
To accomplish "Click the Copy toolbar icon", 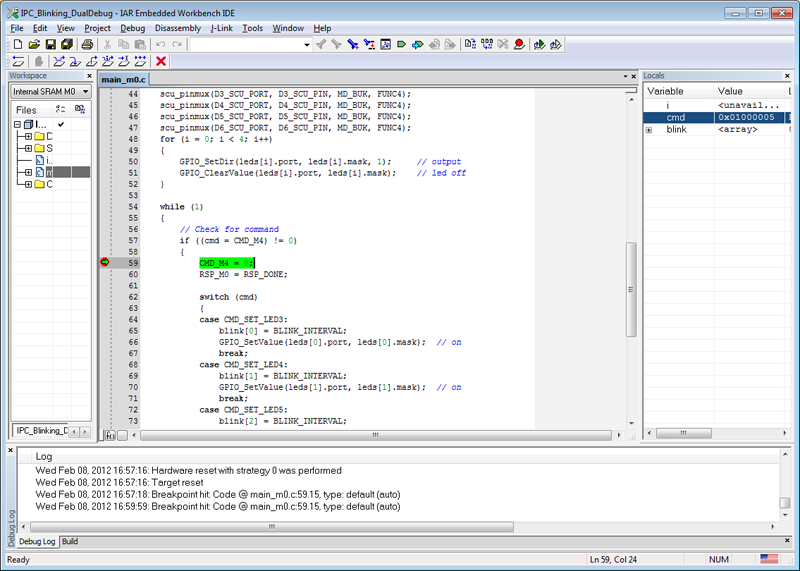I will (x=123, y=44).
